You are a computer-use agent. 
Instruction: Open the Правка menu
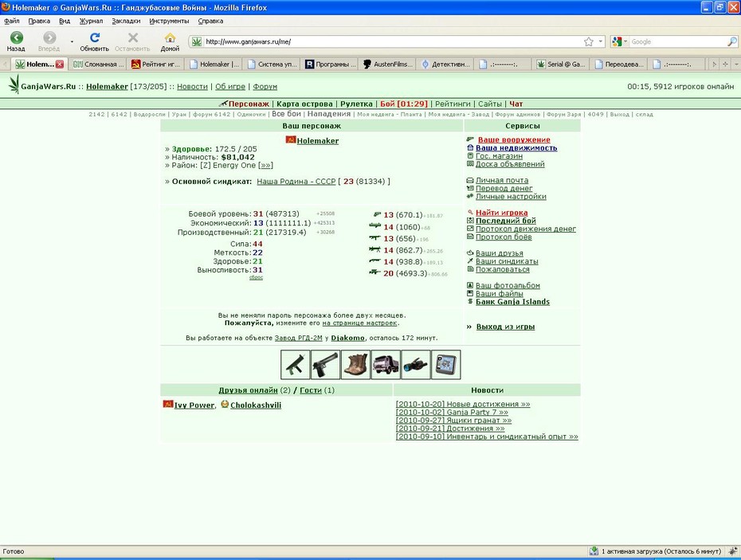click(39, 21)
